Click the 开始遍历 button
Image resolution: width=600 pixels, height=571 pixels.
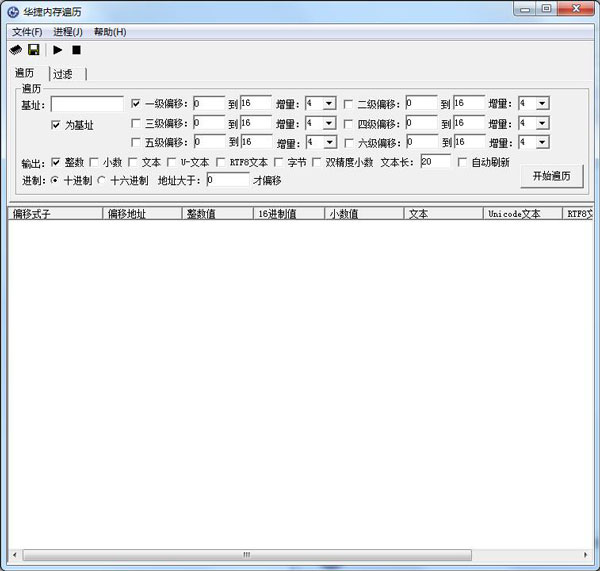tap(551, 176)
